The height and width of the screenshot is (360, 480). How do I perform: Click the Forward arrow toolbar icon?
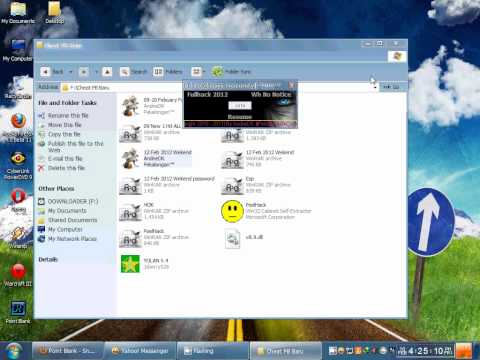pyautogui.click(x=84, y=72)
